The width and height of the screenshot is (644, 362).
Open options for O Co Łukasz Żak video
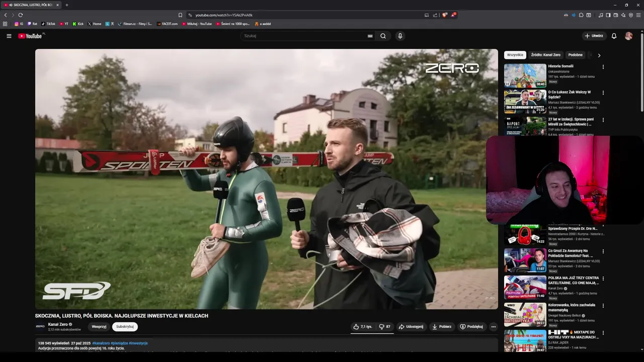[603, 93]
